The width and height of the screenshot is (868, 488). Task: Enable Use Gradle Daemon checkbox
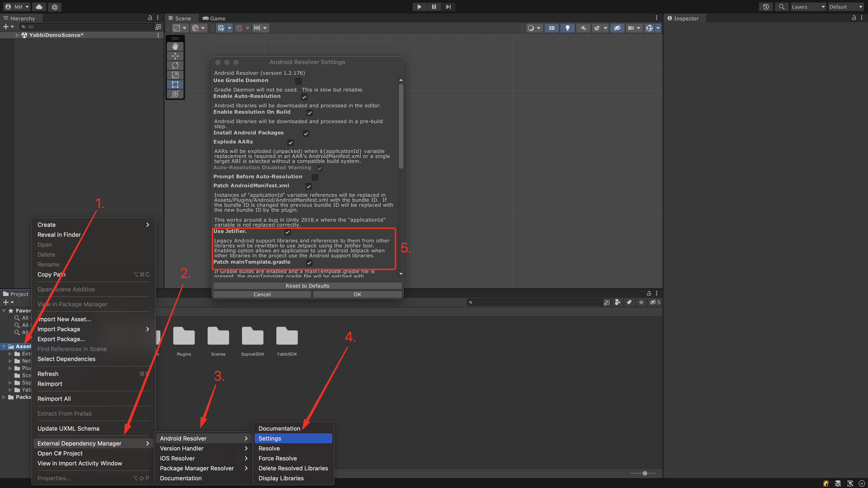click(x=298, y=81)
